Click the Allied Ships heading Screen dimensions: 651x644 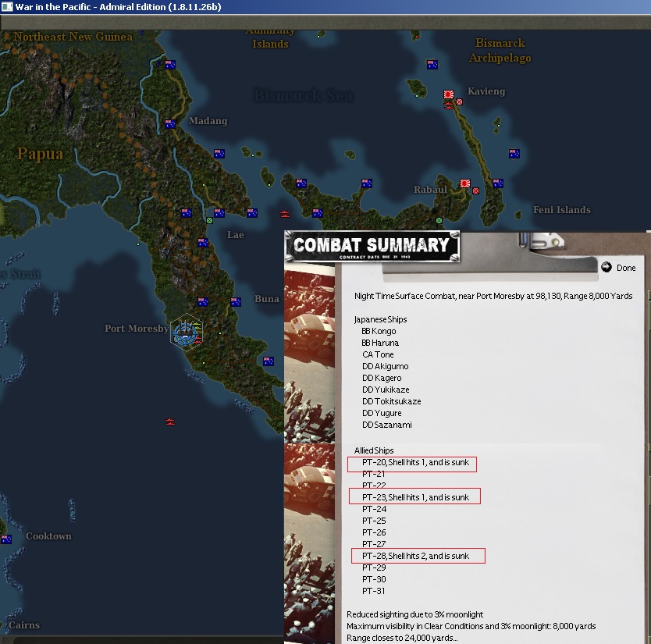pos(374,450)
